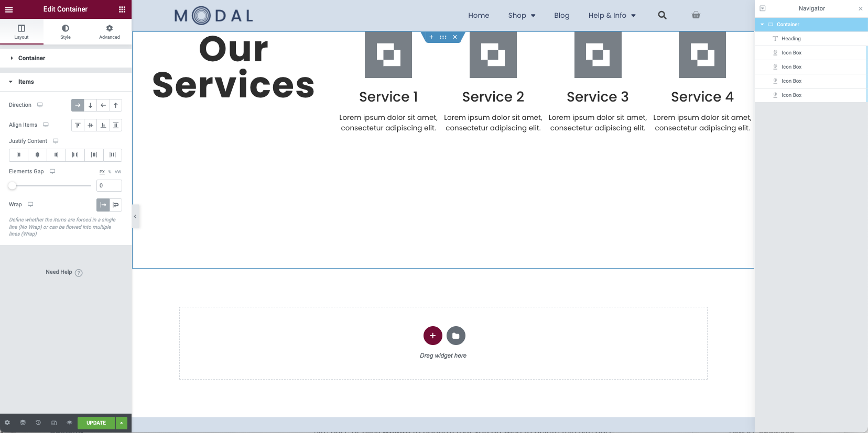Expand the Container section
The width and height of the screenshot is (868, 433).
coord(31,58)
